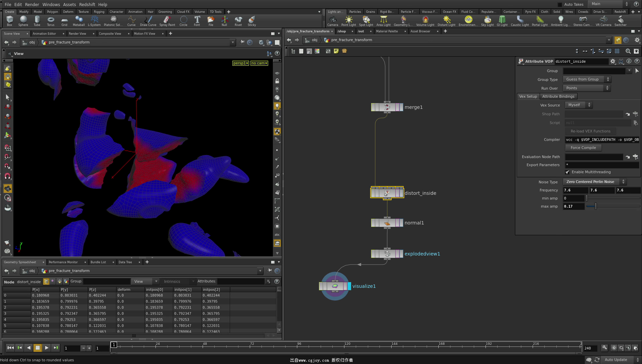
Task: Expand the Run Over dropdown
Action: [x=586, y=87]
